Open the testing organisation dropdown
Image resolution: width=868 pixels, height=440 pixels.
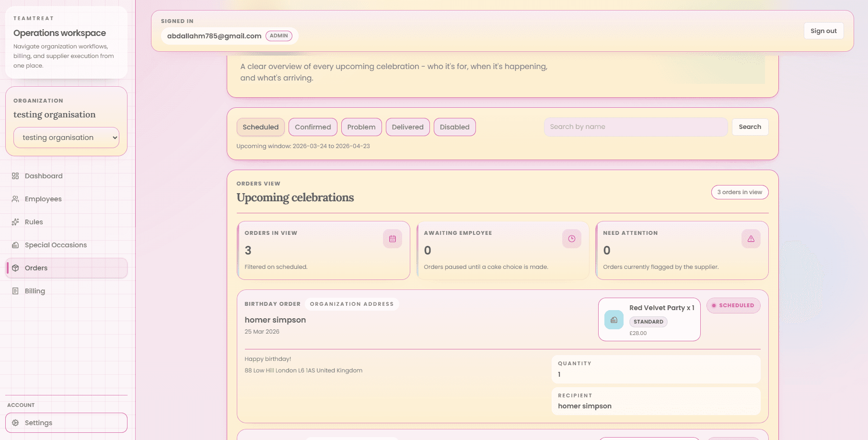click(x=66, y=138)
